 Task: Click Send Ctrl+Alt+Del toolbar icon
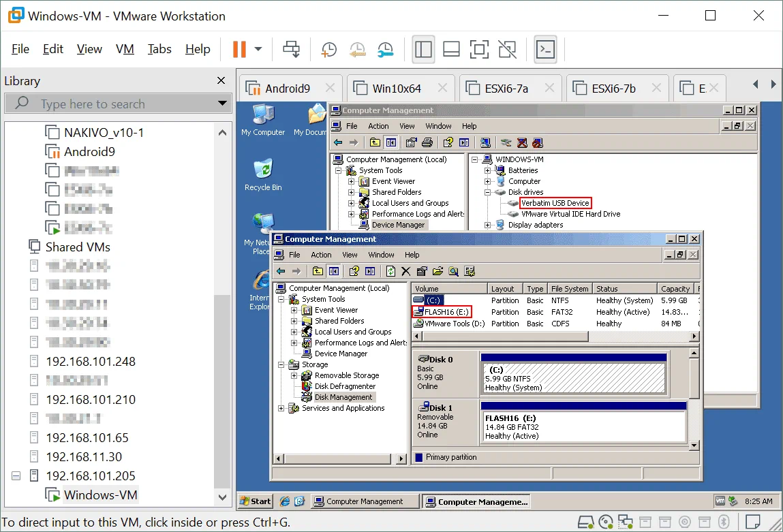[x=292, y=49]
